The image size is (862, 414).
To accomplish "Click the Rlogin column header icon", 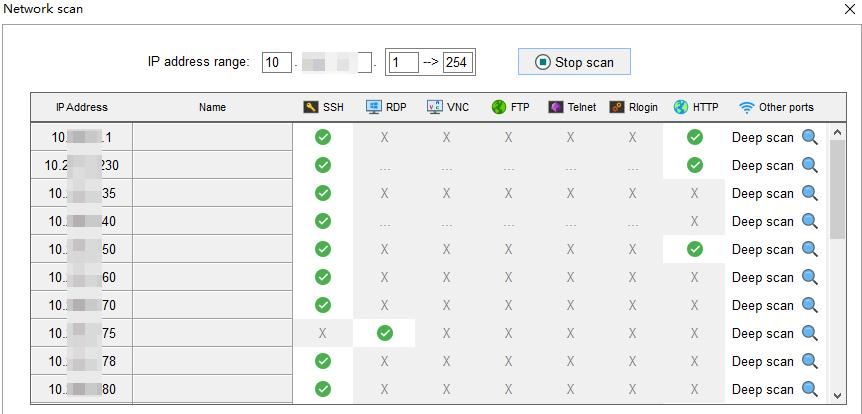I will tap(617, 107).
